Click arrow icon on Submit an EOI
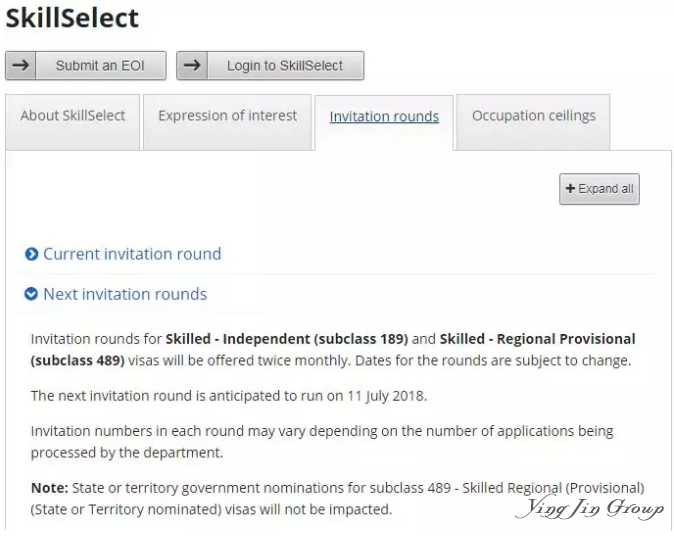Image resolution: width=674 pixels, height=539 pixels. click(21, 65)
